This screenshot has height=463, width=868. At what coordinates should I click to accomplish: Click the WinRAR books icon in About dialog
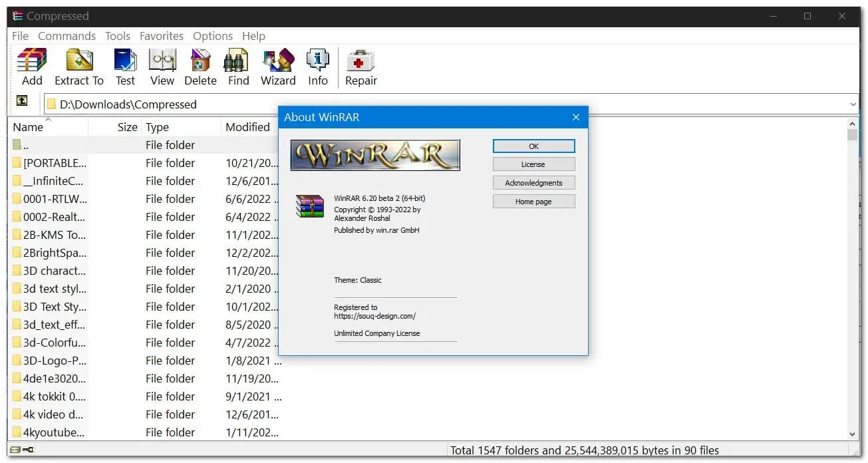310,206
